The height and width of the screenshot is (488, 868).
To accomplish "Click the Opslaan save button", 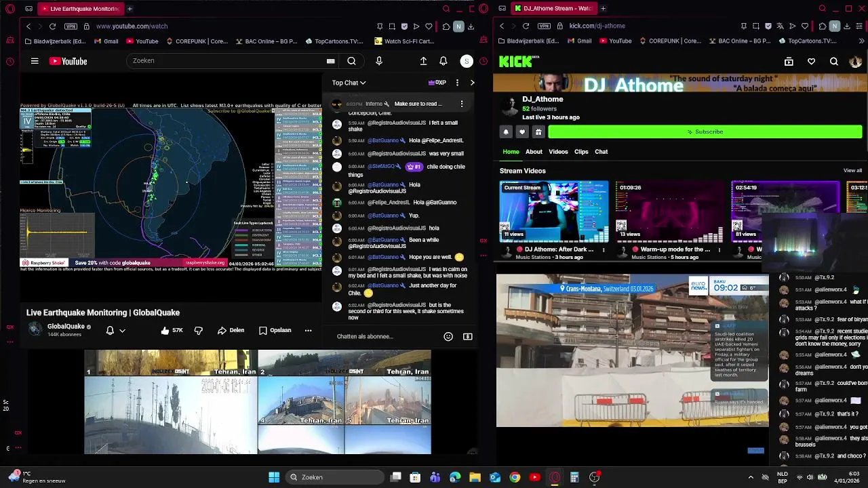I will [x=275, y=330].
